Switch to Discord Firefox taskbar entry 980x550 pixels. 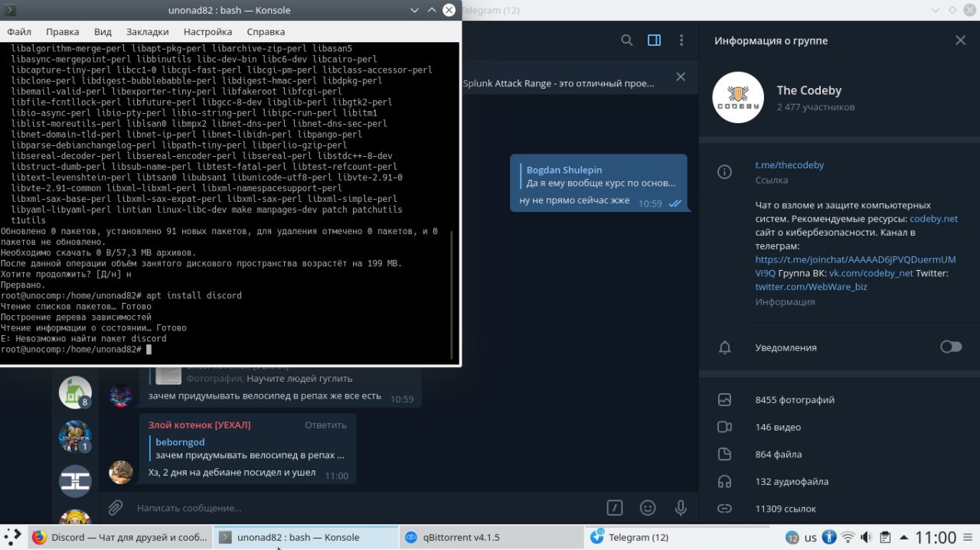[x=120, y=537]
